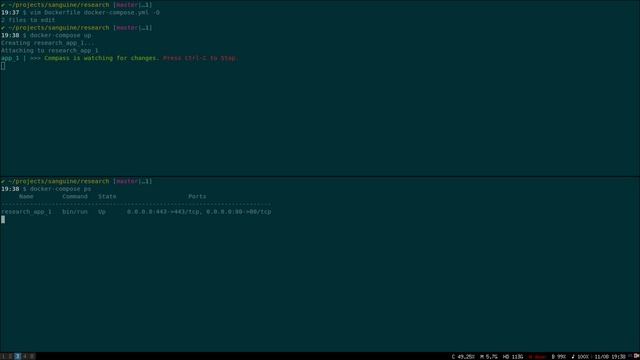Click the 'docker-compose ps' command line

60,189
